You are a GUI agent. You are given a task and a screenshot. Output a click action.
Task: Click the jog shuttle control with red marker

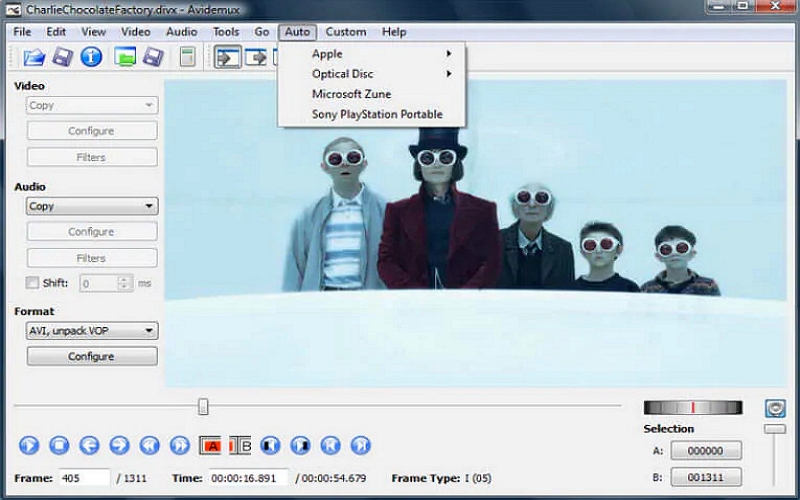click(693, 407)
